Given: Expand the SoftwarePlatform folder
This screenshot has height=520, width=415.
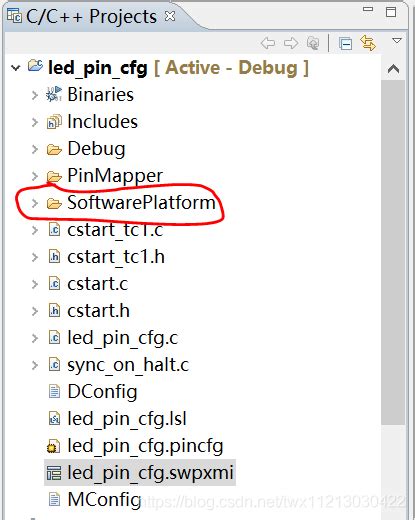Looking at the screenshot, I should 35,203.
